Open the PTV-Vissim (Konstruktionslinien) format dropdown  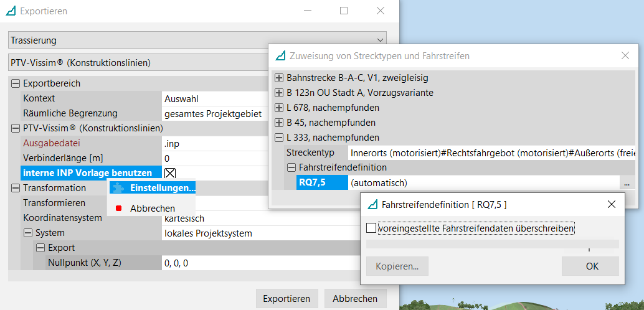click(138, 63)
